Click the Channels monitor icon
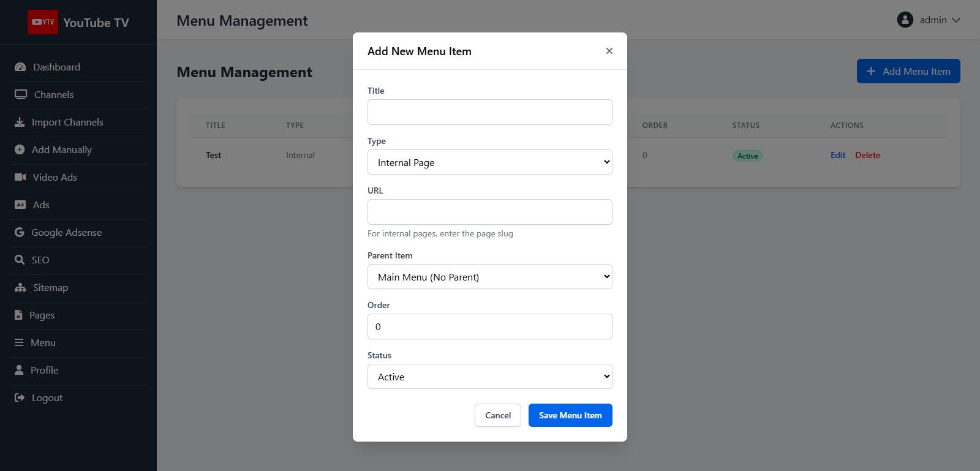Image resolution: width=980 pixels, height=471 pixels. pyautogui.click(x=21, y=94)
